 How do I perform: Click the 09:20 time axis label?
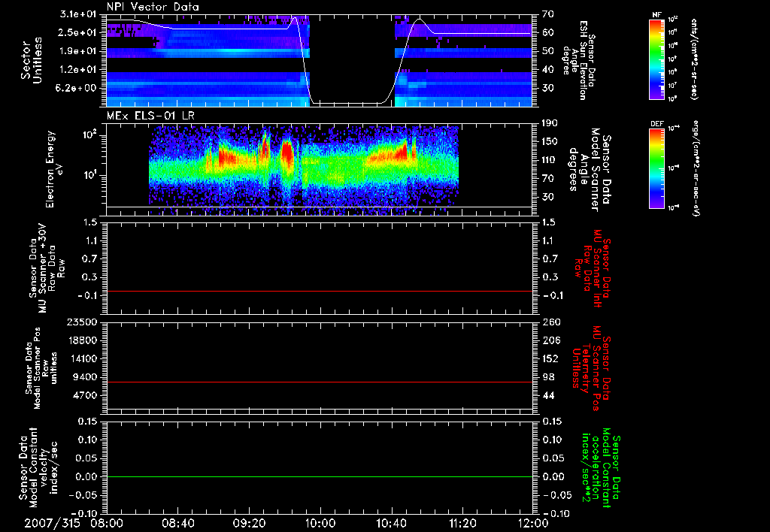click(250, 522)
